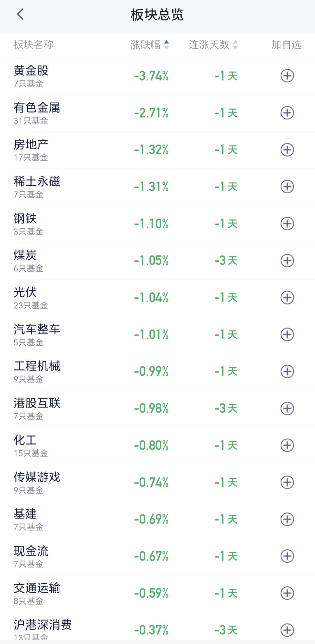Open the 汽车整车 sector details

(x=157, y=335)
